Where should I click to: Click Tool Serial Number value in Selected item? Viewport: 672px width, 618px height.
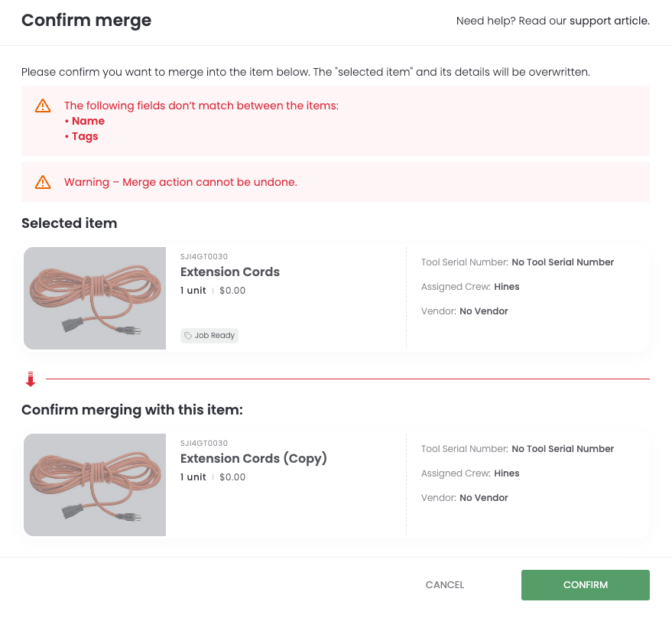coord(563,262)
